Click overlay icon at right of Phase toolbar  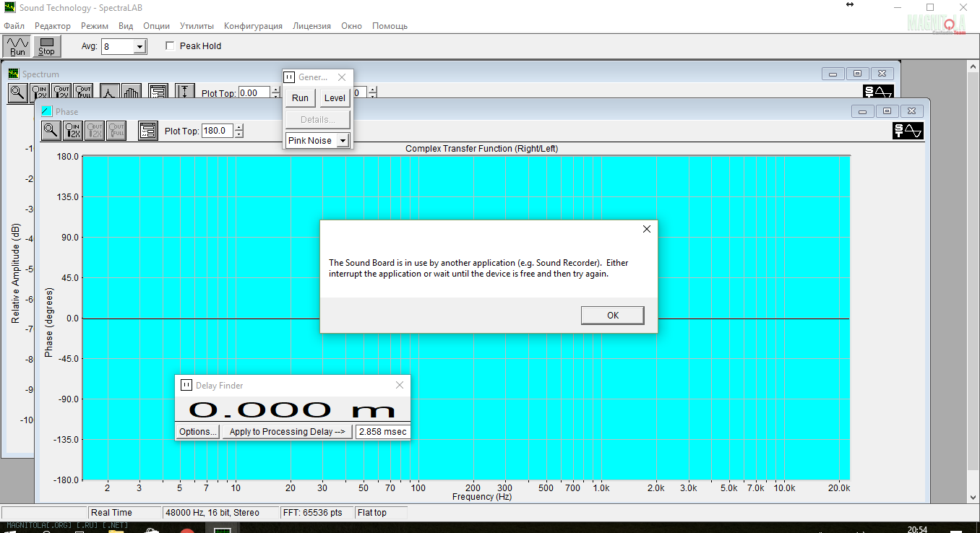coord(908,131)
